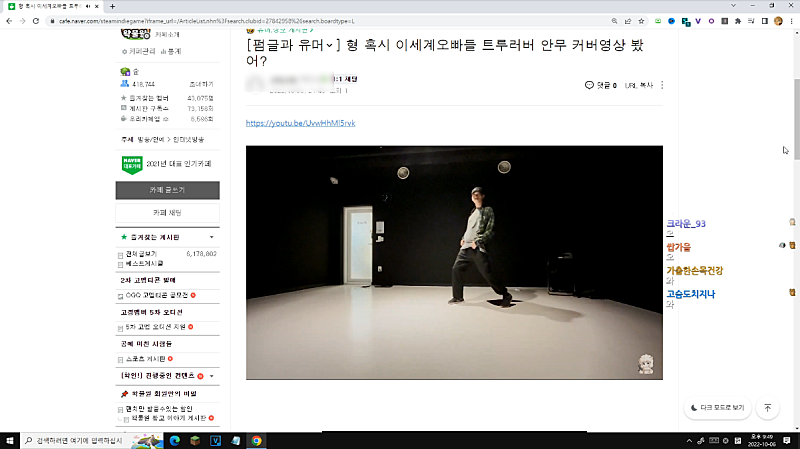The image size is (800, 449).
Task: Open Microsoft Edge from taskbar
Action: (174, 440)
